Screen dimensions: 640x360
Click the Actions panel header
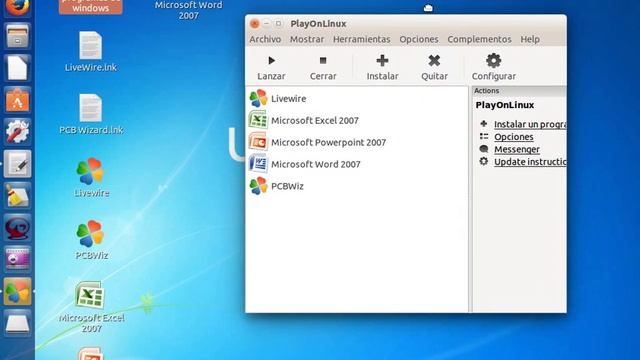(x=519, y=91)
